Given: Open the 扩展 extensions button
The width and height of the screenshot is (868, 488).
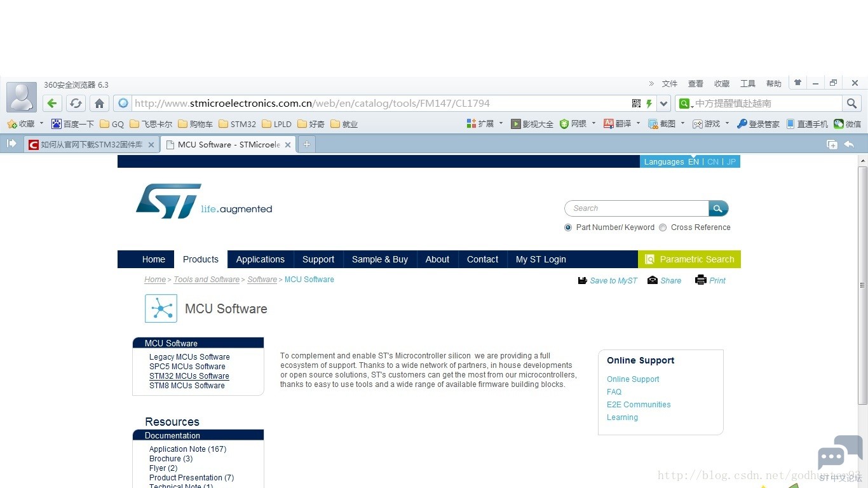Looking at the screenshot, I should pyautogui.click(x=480, y=124).
